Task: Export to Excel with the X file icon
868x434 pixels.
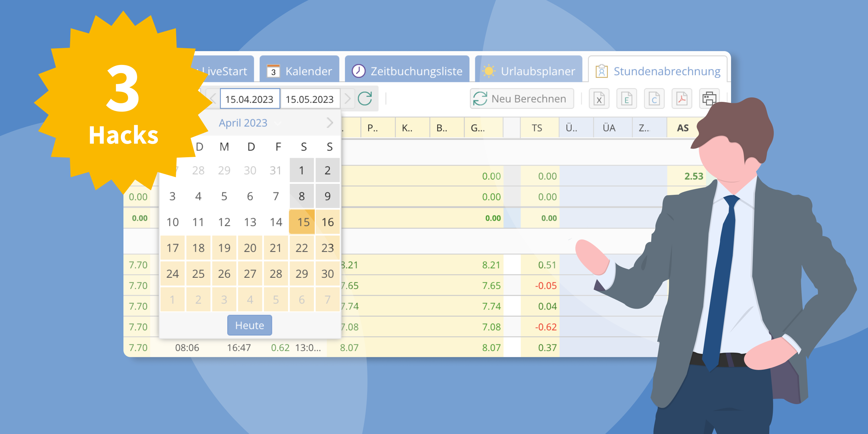Action: (599, 99)
